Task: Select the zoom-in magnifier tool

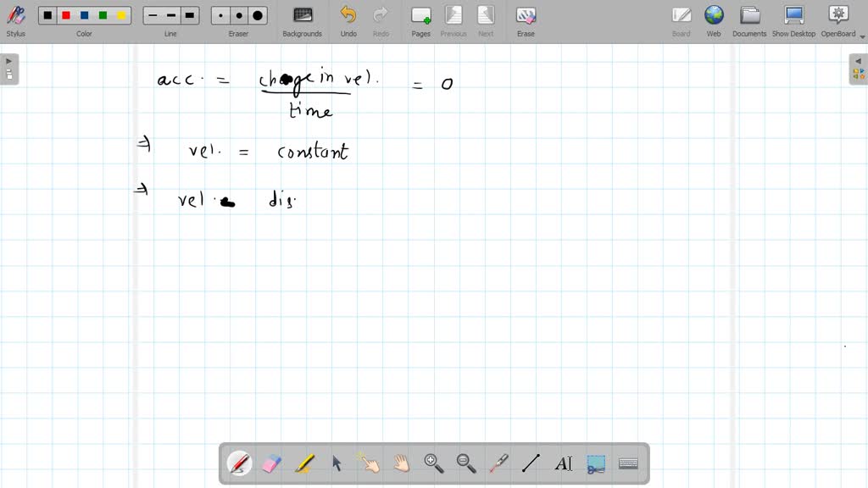Action: (x=433, y=463)
